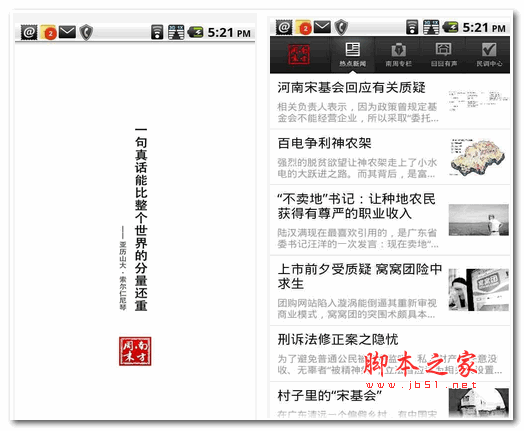Tap the @ mail icon on the right screen status bar

(x=284, y=27)
